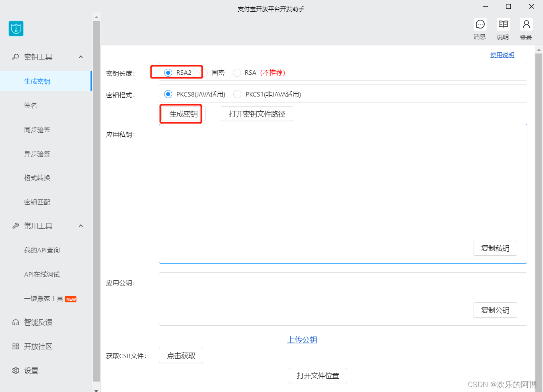Click the shield logo icon in sidebar
The height and width of the screenshot is (392, 543).
click(x=16, y=29)
